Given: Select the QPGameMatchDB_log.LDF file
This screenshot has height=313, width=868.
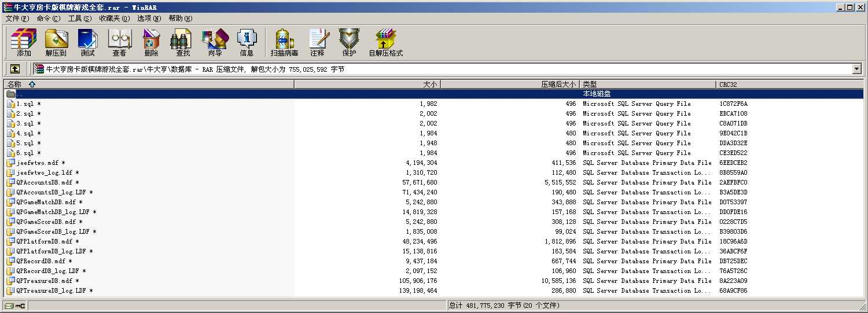Looking at the screenshot, I should pyautogui.click(x=434, y=212).
